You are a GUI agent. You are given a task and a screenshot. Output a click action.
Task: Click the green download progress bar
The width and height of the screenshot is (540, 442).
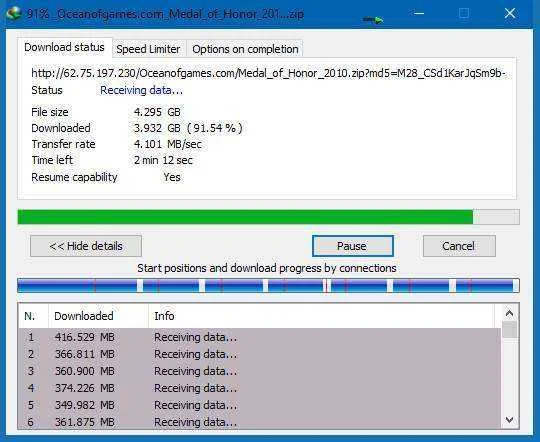[x=268, y=217]
